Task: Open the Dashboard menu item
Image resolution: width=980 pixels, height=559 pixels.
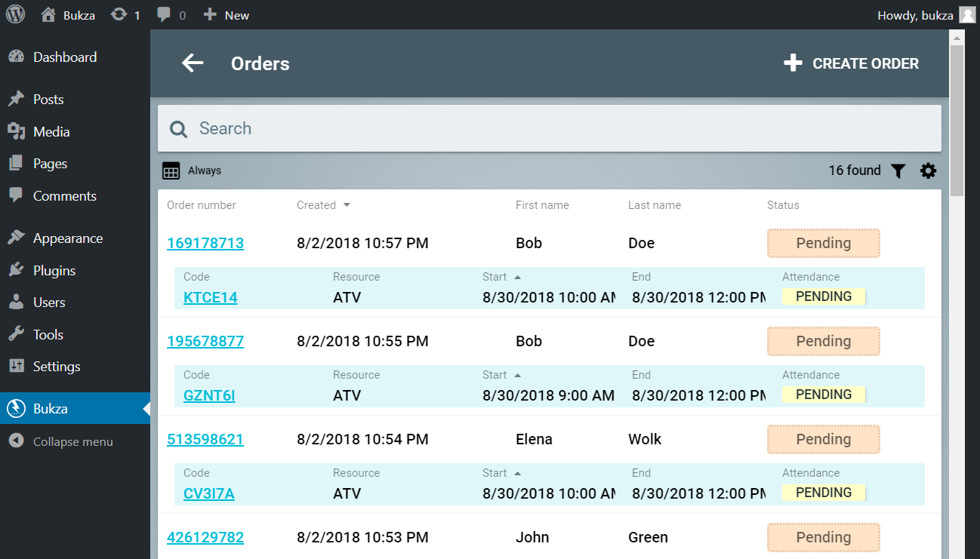Action: pos(64,57)
